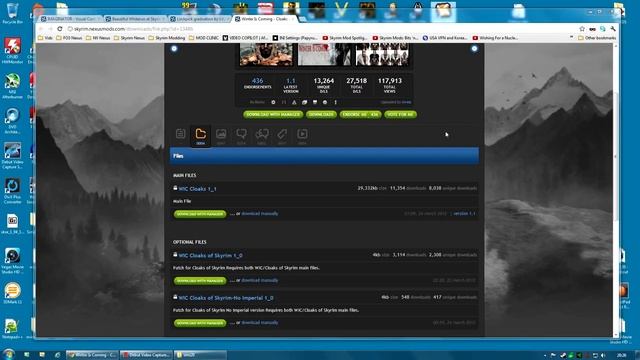Viewport: 640px width, 360px height.
Task: Click the top DOWNLOAD button beside the manager button
Action: click(321, 115)
